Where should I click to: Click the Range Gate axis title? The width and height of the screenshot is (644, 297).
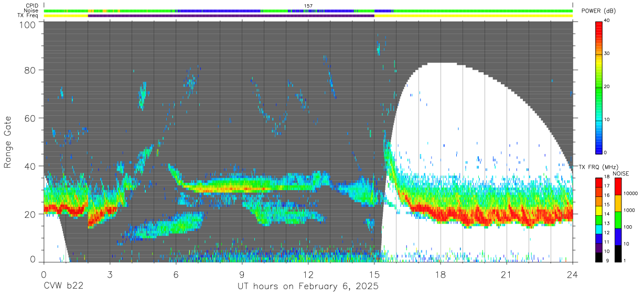coord(8,142)
